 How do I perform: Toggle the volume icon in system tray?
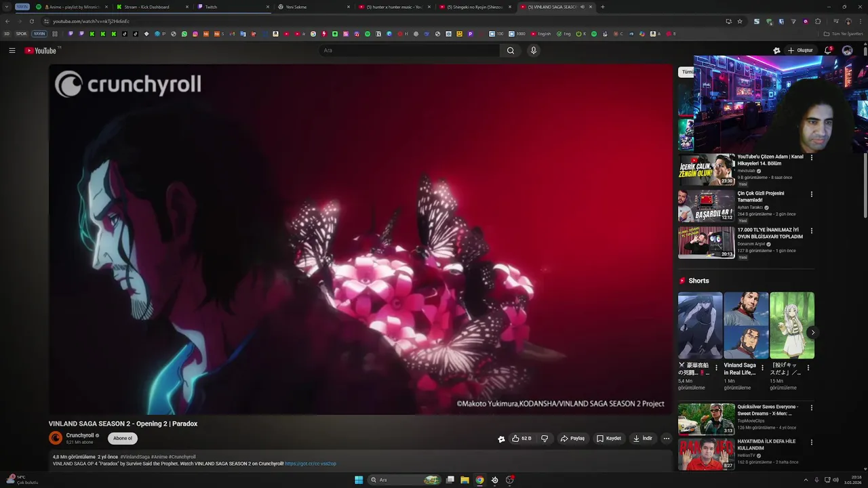[835, 480]
